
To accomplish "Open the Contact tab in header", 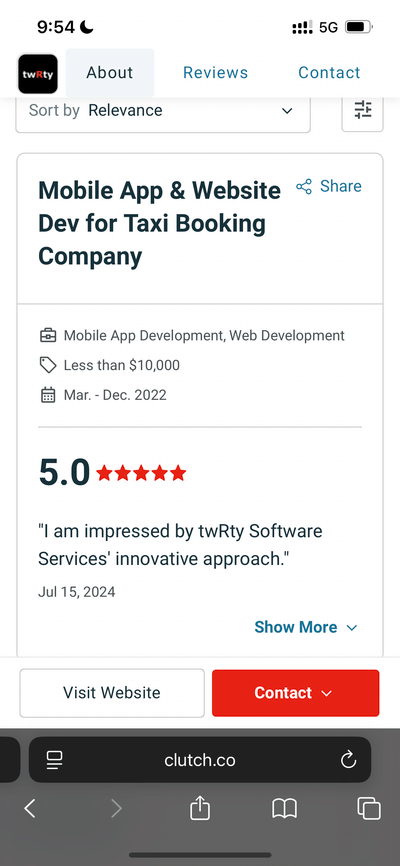I will (x=329, y=73).
